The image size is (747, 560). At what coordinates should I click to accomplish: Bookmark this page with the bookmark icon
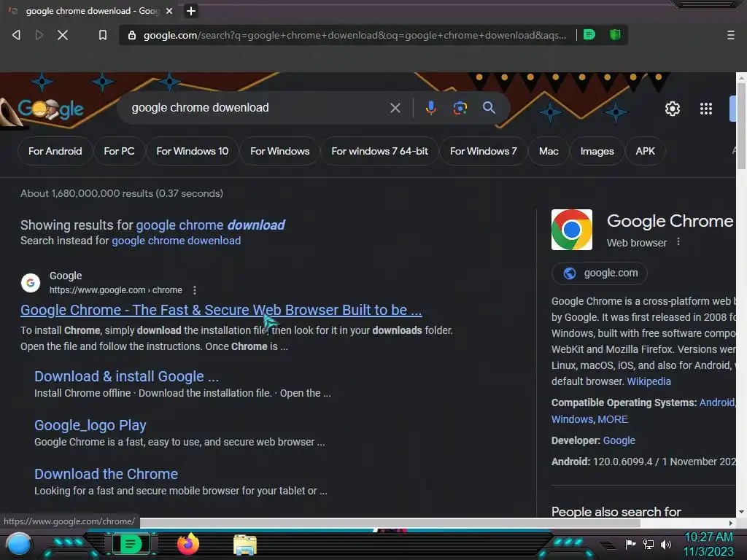pyautogui.click(x=102, y=35)
